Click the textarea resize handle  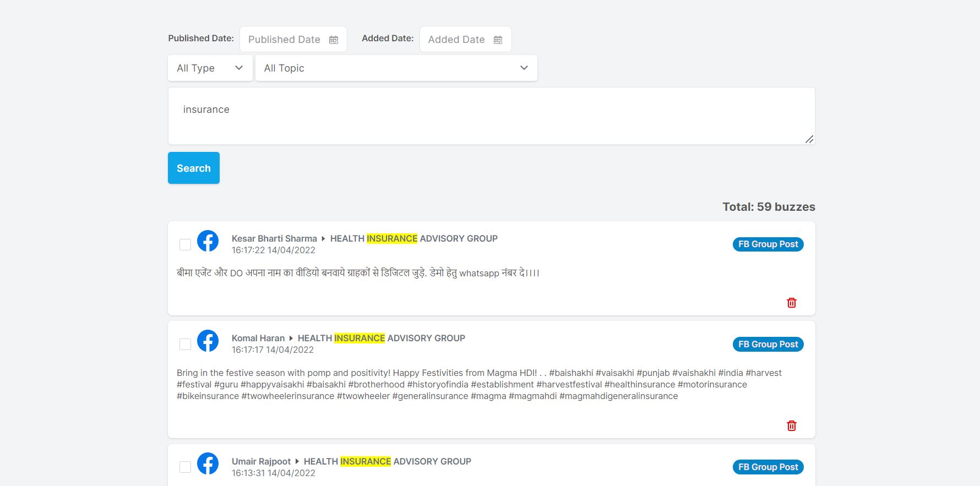(x=809, y=139)
